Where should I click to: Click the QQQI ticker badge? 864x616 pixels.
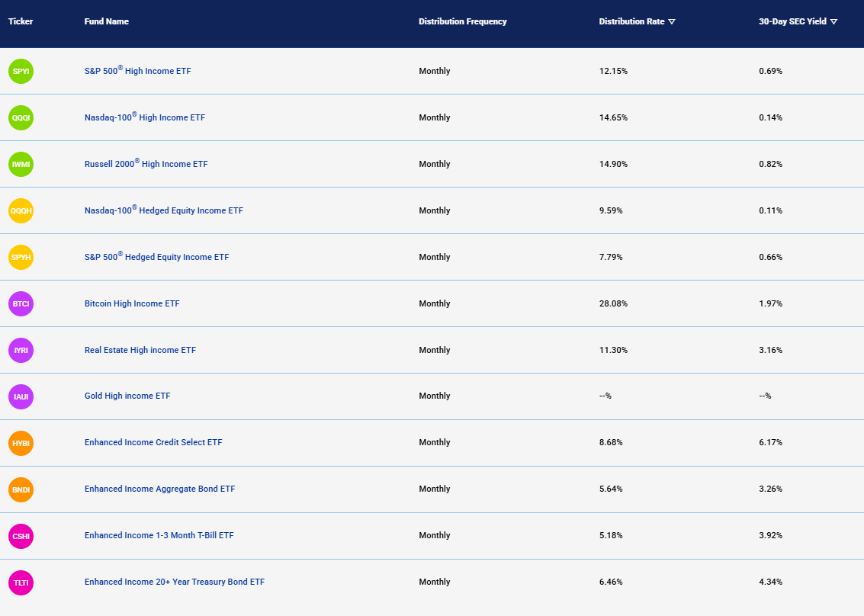[x=21, y=118]
